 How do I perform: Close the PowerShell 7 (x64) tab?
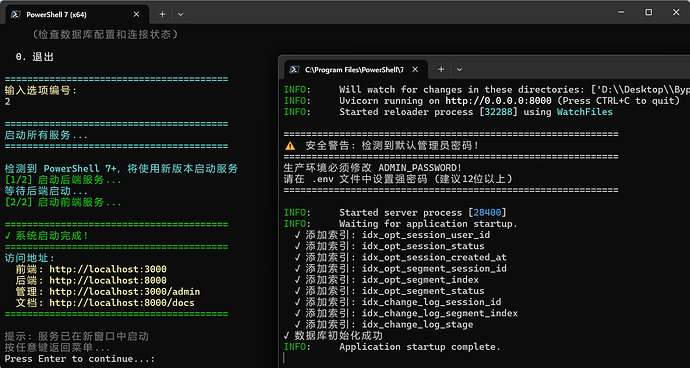click(136, 14)
